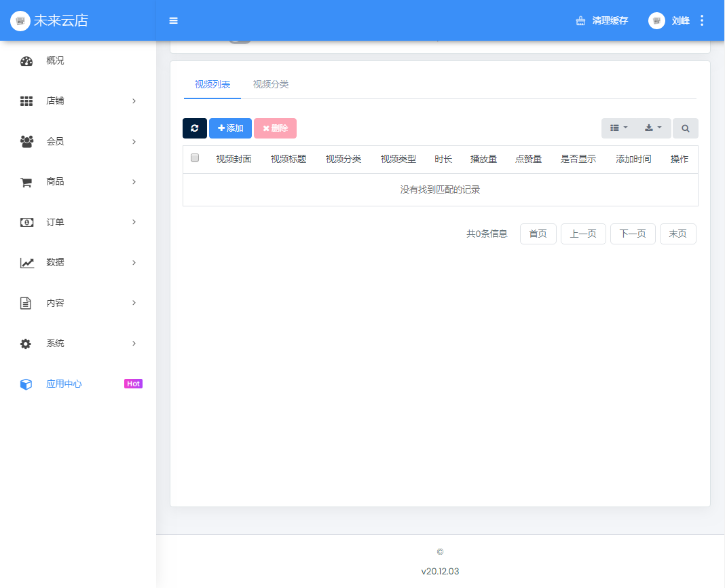Screen dimensions: 725x588
Task: Open the table search icon
Action: (x=686, y=128)
